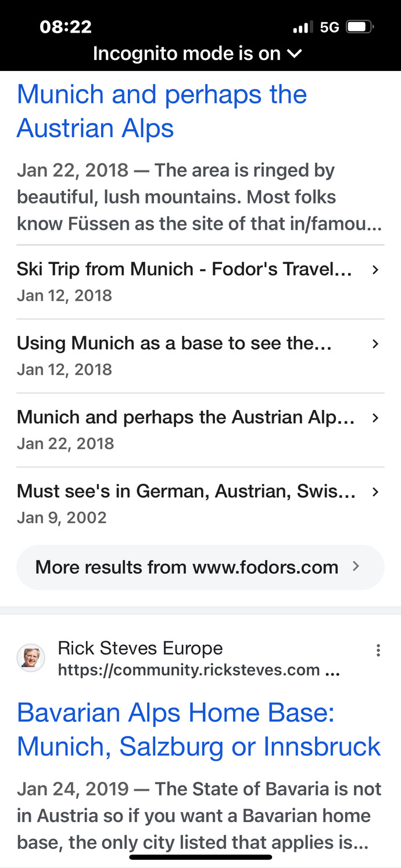Tap the chevron next to Ski Trip result
401x868 pixels.
click(x=375, y=270)
